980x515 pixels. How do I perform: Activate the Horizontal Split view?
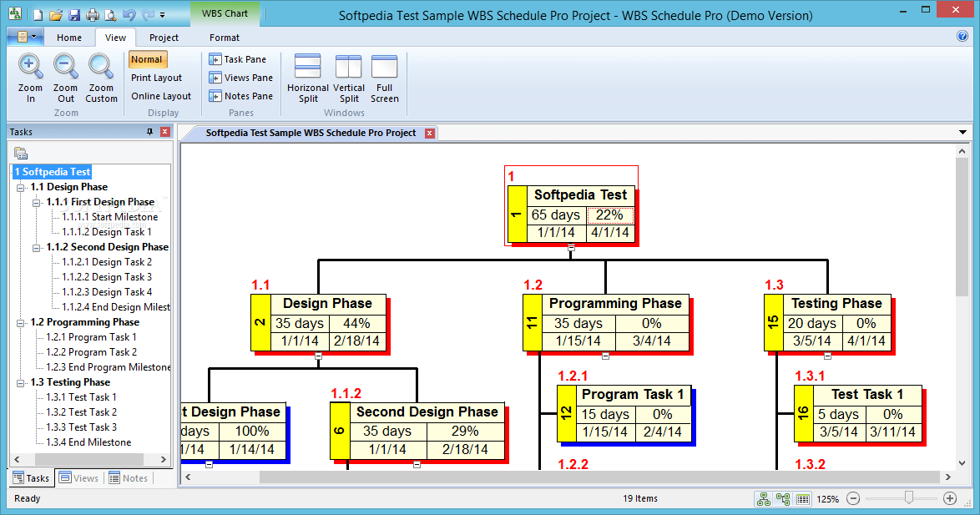pos(307,75)
